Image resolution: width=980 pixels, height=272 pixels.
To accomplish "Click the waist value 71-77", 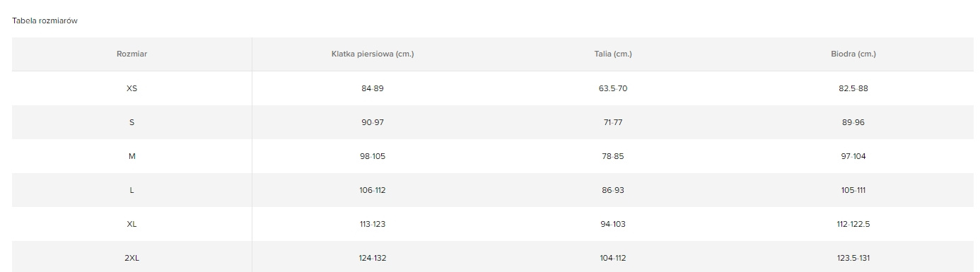I will point(613,122).
